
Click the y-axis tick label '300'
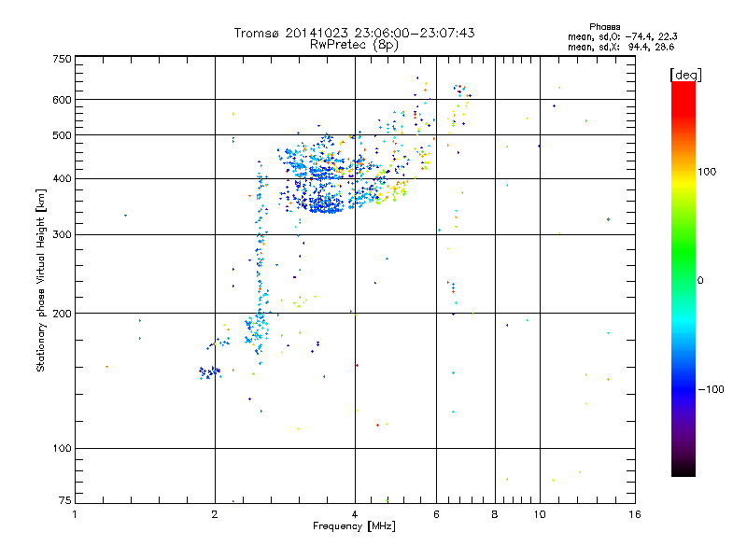63,235
